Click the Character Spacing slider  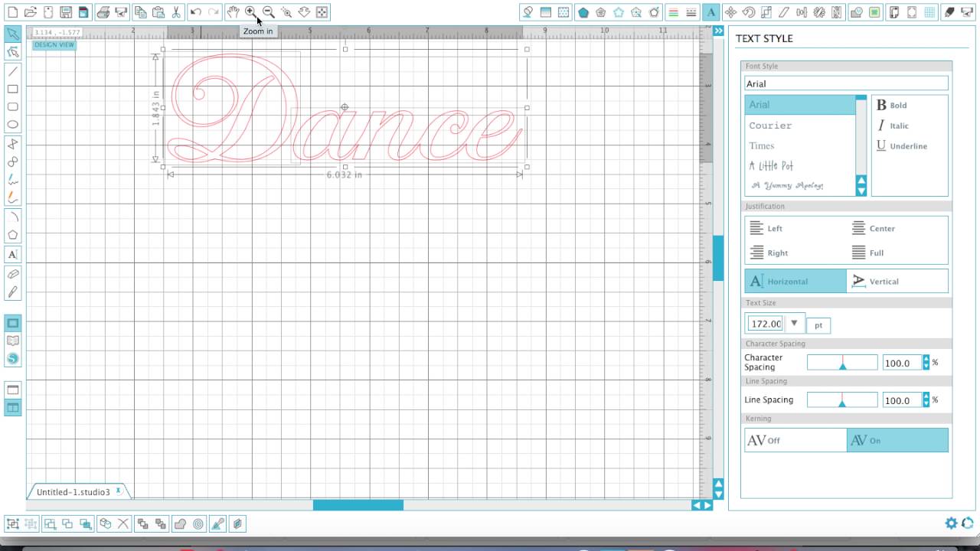coord(842,363)
